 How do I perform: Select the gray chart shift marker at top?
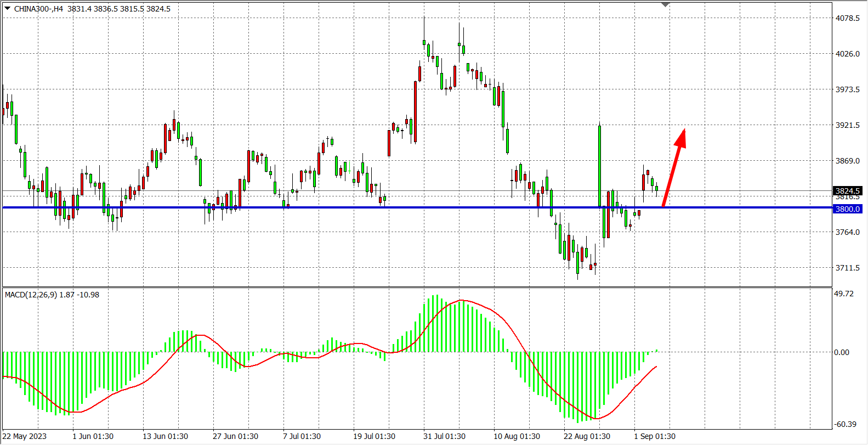tap(665, 4)
